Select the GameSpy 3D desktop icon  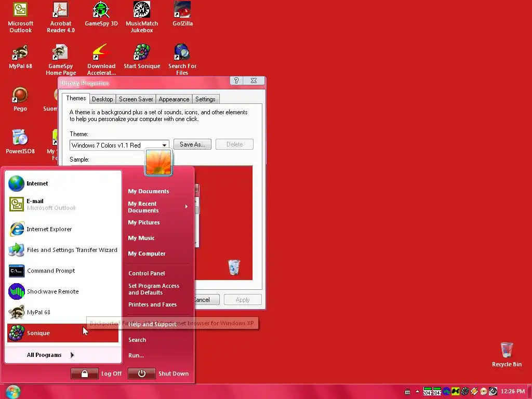[101, 14]
